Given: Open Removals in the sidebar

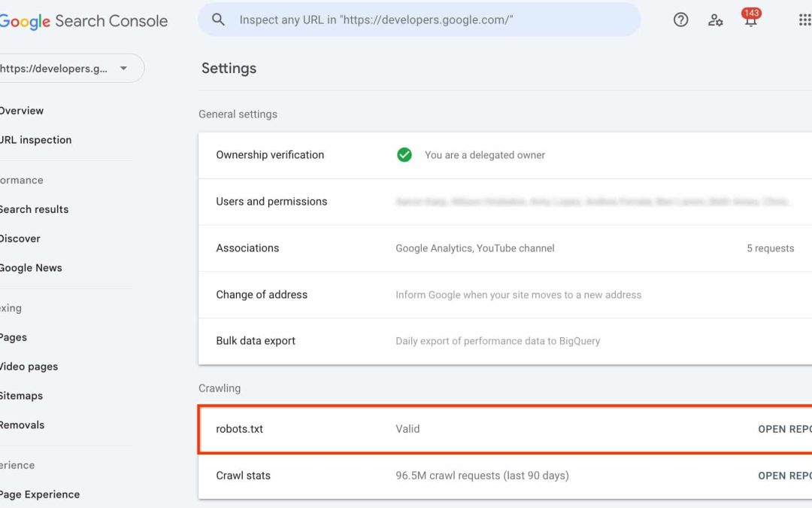Looking at the screenshot, I should pos(23,425).
